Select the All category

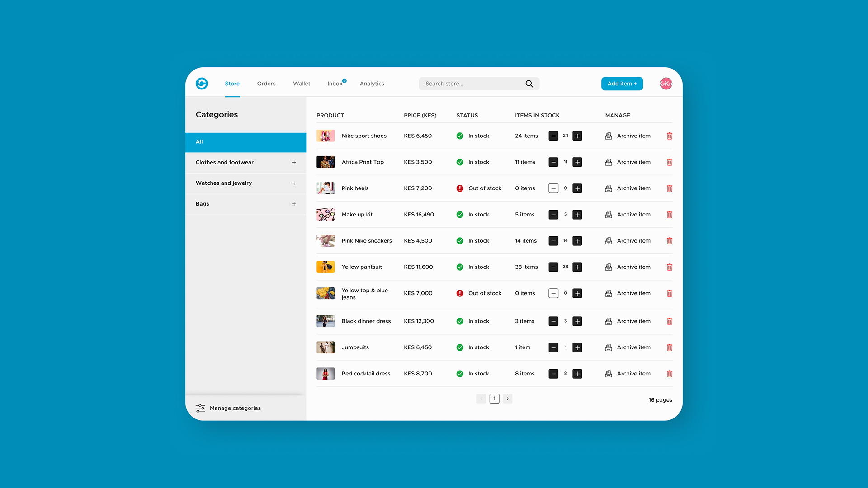(245, 142)
